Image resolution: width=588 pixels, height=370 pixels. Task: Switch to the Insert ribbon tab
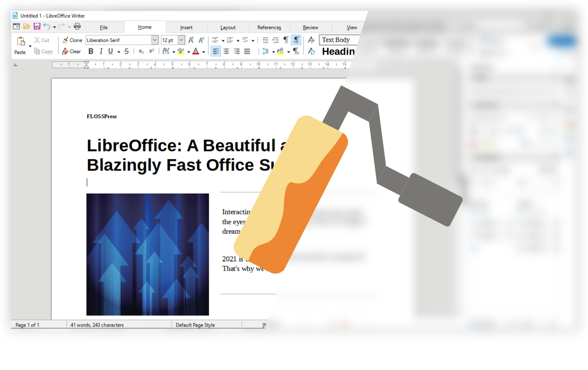point(186,27)
